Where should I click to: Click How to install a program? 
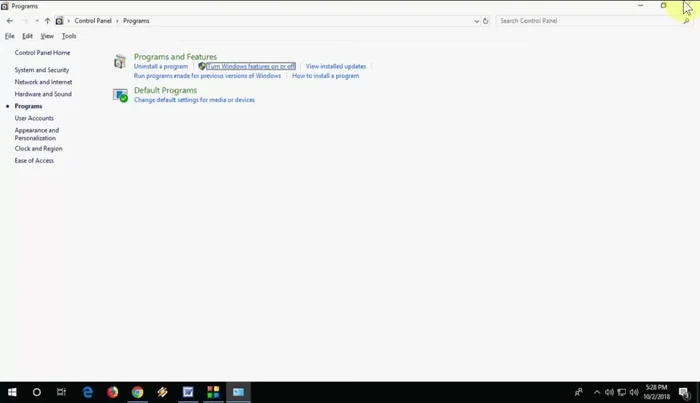click(x=325, y=75)
